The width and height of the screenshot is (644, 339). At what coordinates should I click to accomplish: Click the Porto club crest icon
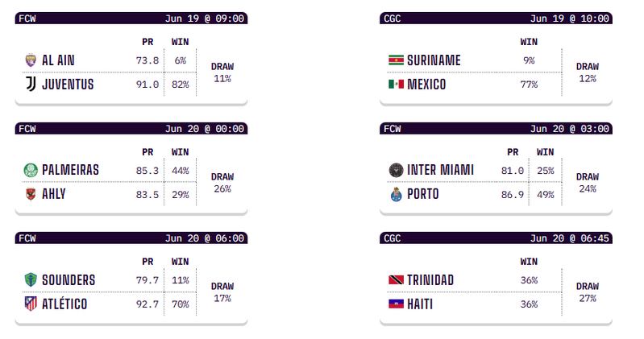(x=395, y=194)
